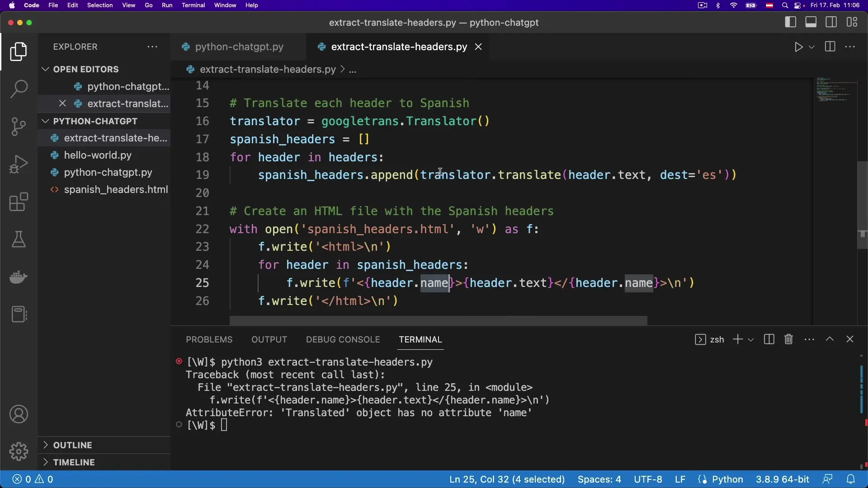This screenshot has width=868, height=488.
Task: Open the Explorer view in activity bar
Action: pos(19,52)
